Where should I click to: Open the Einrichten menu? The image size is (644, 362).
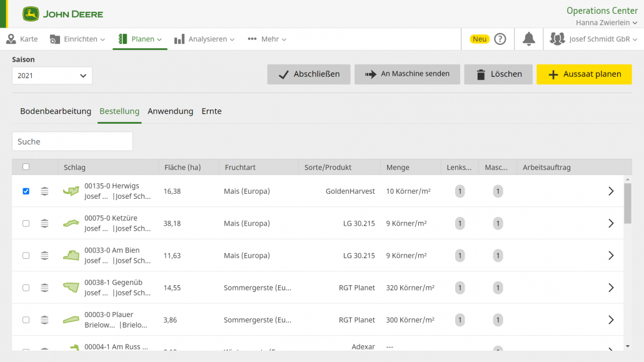[77, 39]
